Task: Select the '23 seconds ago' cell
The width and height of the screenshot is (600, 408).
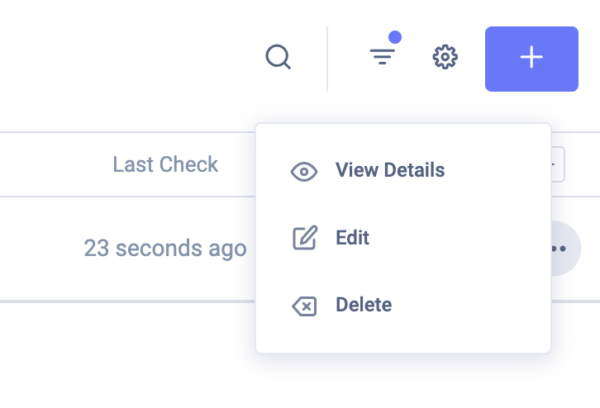Action: (165, 248)
